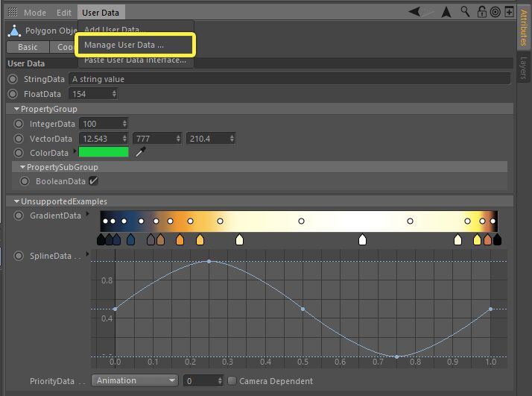The height and width of the screenshot is (396, 532).
Task: Open the PriorityData Animation dropdown
Action: [135, 380]
